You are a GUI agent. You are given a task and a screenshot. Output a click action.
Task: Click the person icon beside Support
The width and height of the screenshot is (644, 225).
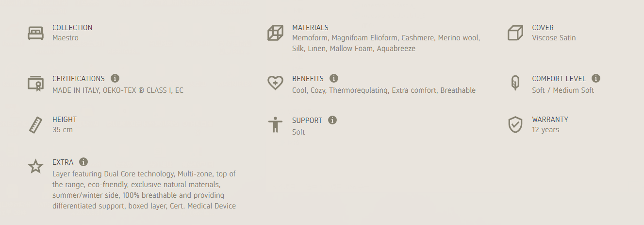coord(275,125)
